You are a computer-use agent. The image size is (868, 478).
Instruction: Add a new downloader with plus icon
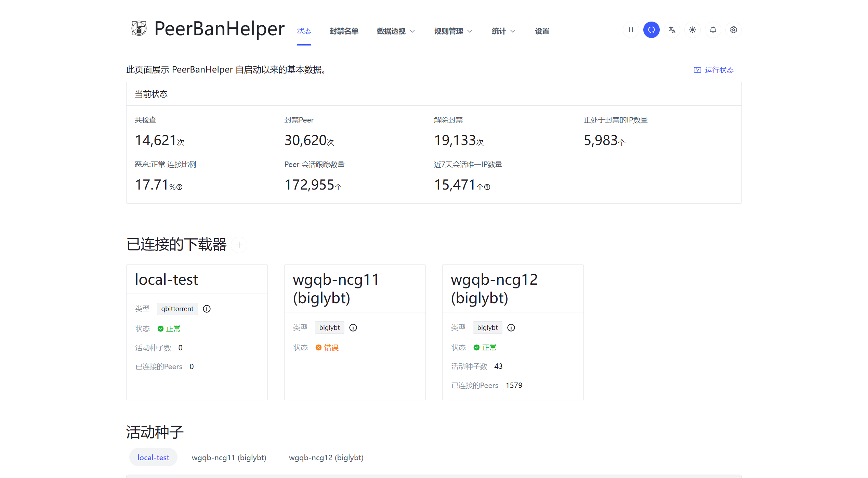coord(239,245)
